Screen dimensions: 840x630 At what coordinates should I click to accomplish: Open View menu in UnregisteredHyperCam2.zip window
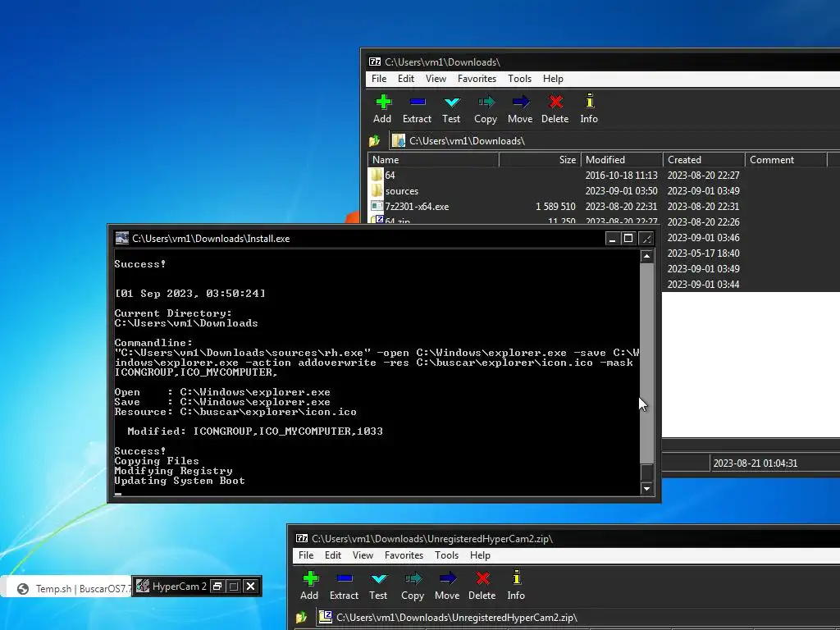click(x=363, y=555)
